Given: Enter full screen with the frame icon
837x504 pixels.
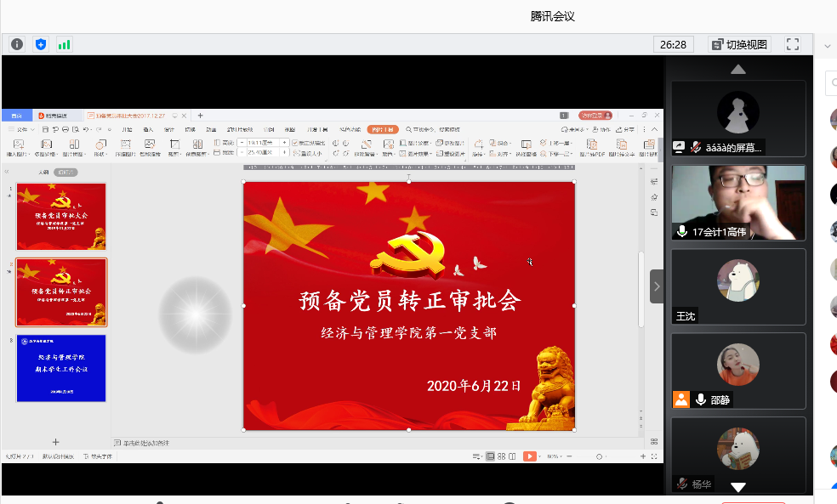Looking at the screenshot, I should pyautogui.click(x=793, y=44).
